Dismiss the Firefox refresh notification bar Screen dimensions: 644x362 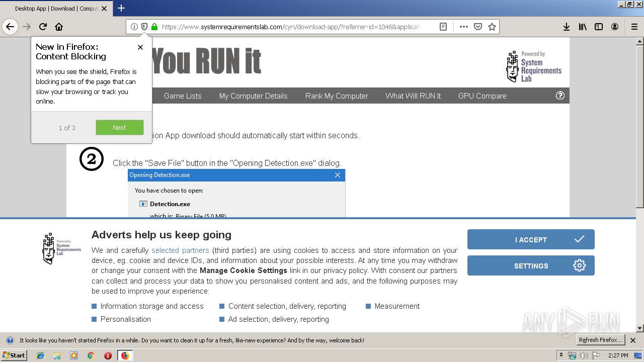click(633, 340)
